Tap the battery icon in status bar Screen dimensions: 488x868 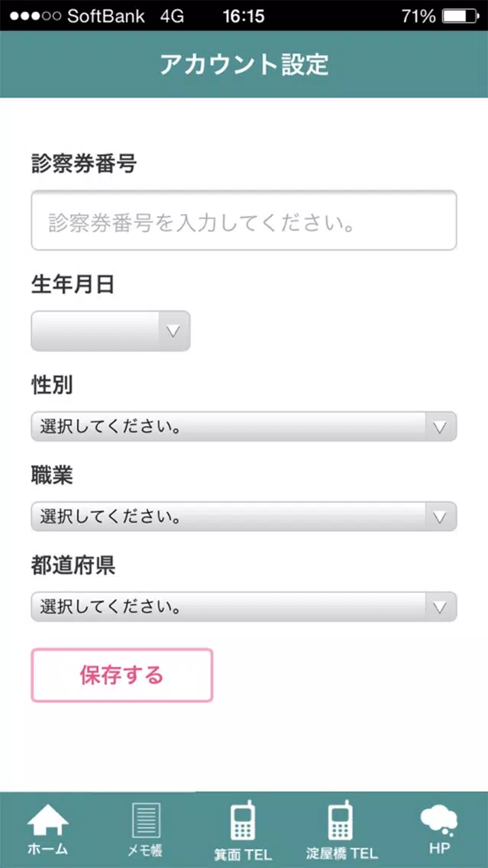click(460, 17)
